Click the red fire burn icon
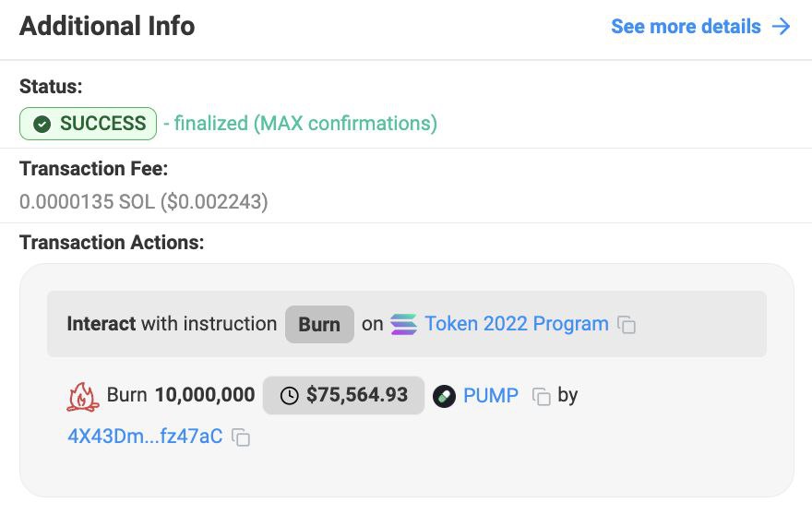812x515 pixels. (x=82, y=396)
